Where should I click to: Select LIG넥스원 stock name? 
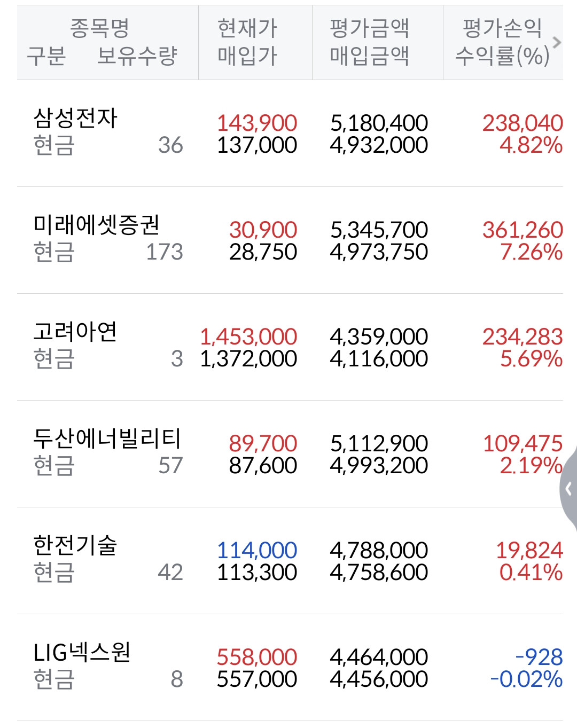(x=82, y=653)
